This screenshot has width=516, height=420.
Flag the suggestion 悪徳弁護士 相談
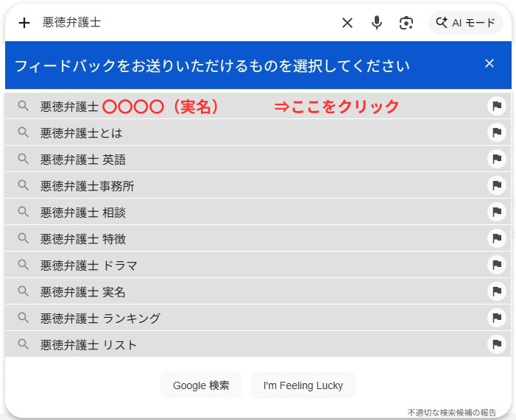click(497, 212)
